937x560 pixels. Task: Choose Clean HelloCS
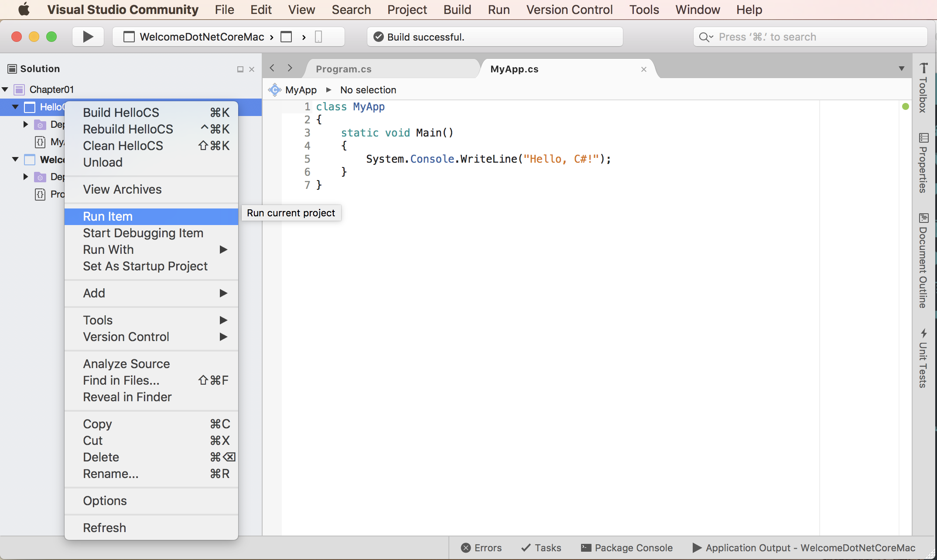[x=151, y=146]
